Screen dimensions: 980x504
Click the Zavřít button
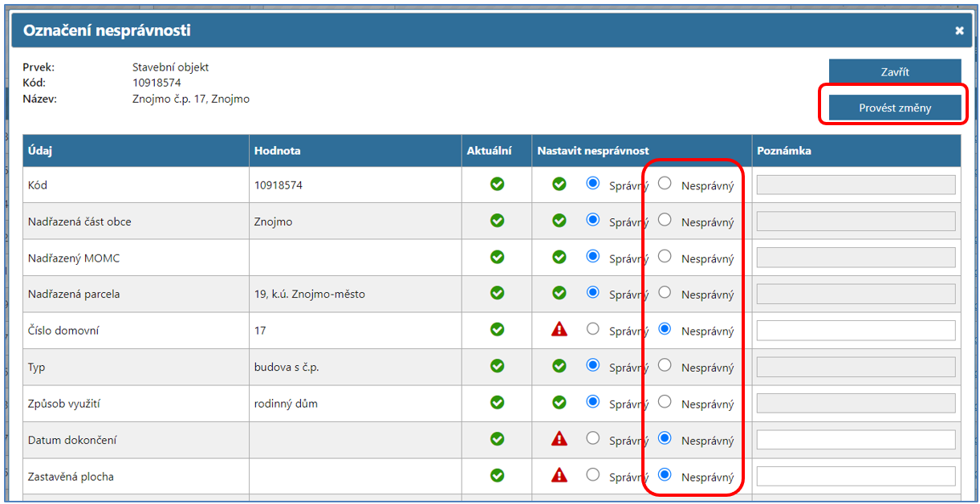click(894, 71)
